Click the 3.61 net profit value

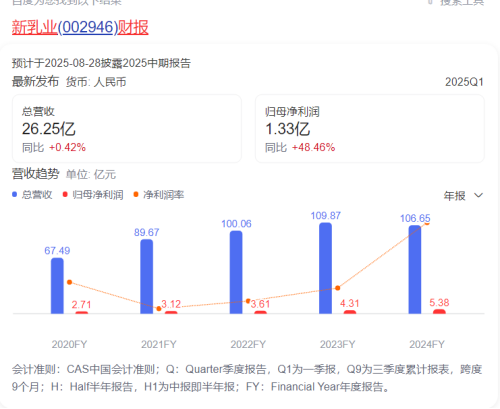coord(260,304)
